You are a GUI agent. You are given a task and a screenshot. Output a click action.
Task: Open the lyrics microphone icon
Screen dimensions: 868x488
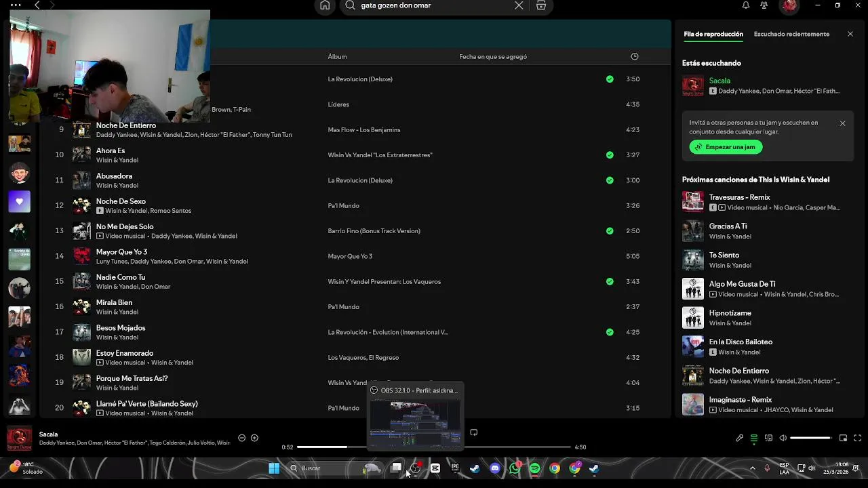pos(739,438)
